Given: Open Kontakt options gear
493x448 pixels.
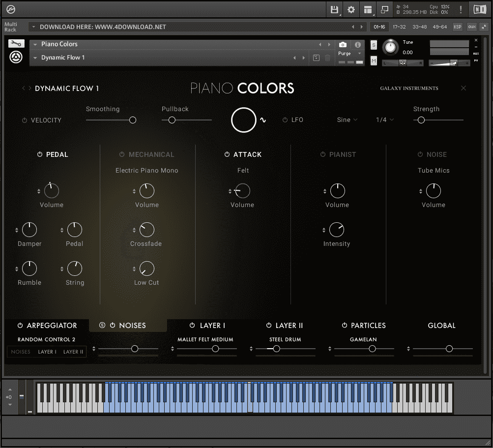Looking at the screenshot, I should [351, 9].
